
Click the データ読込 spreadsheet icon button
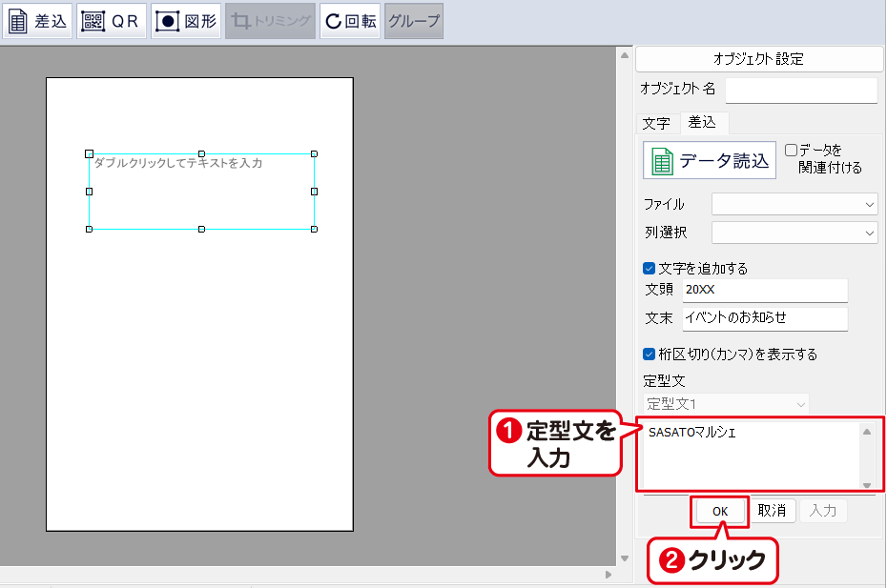tap(709, 160)
